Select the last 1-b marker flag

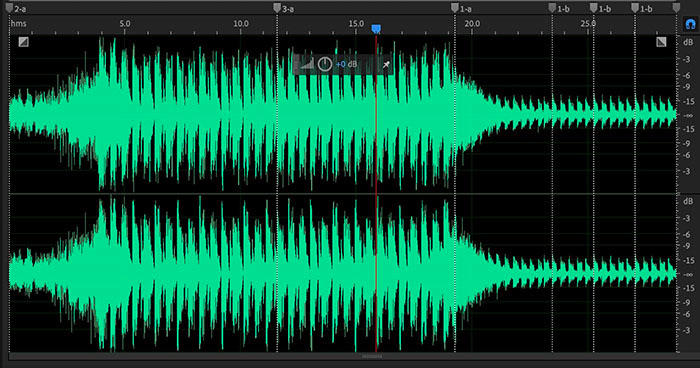point(635,8)
